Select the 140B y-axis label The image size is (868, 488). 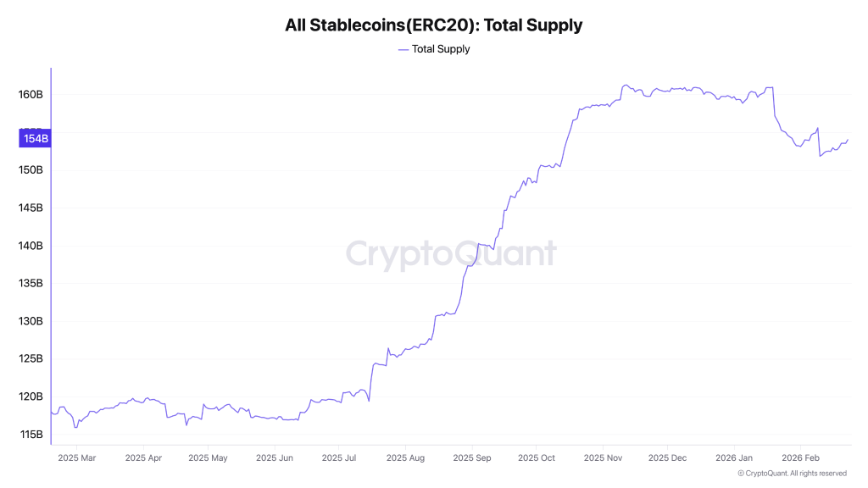click(x=31, y=246)
